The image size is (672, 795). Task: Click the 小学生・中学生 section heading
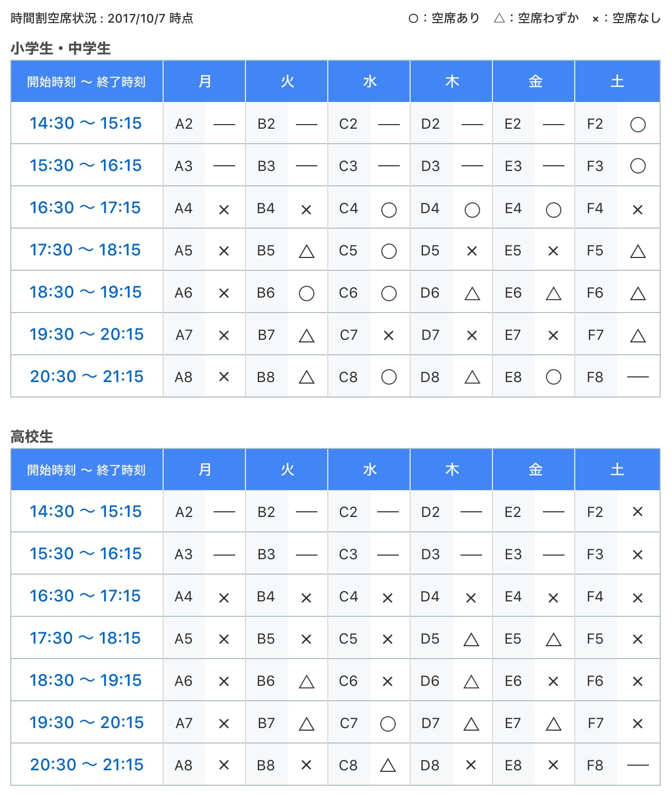[61, 48]
